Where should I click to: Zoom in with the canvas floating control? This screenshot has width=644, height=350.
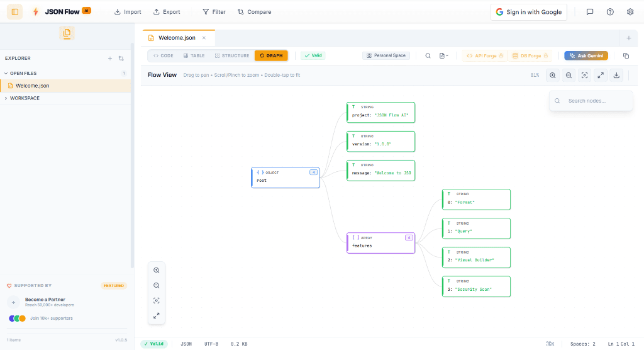pyautogui.click(x=157, y=270)
